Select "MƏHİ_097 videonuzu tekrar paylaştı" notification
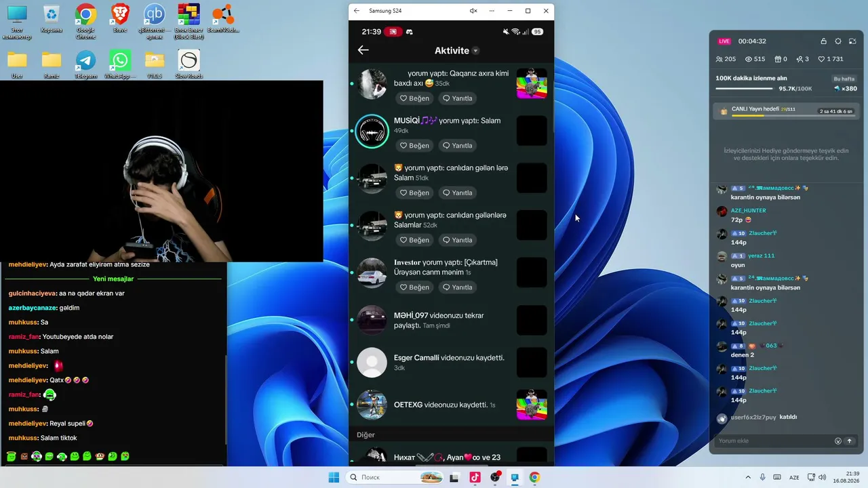 (x=451, y=320)
